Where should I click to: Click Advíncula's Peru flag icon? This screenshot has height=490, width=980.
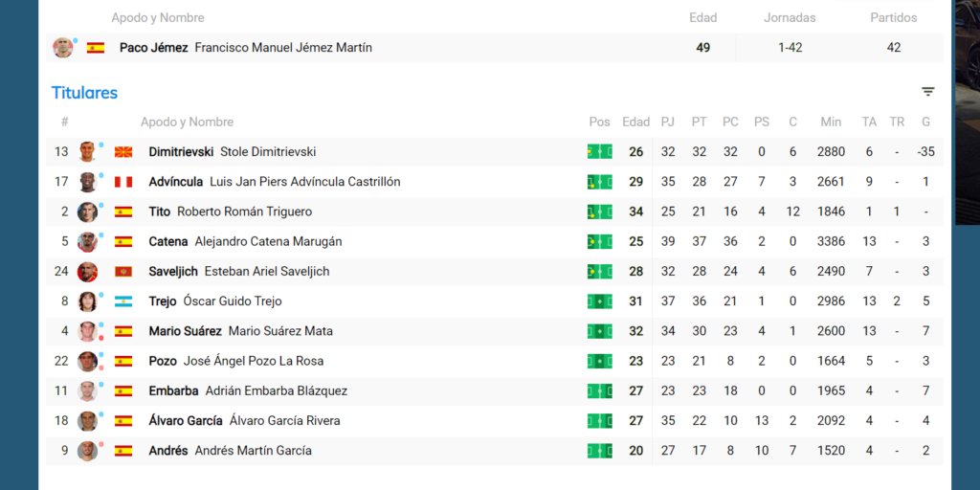[123, 182]
